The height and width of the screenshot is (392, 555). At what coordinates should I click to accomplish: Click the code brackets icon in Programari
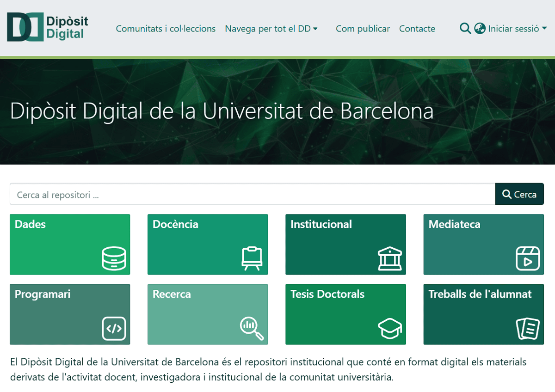coord(114,328)
